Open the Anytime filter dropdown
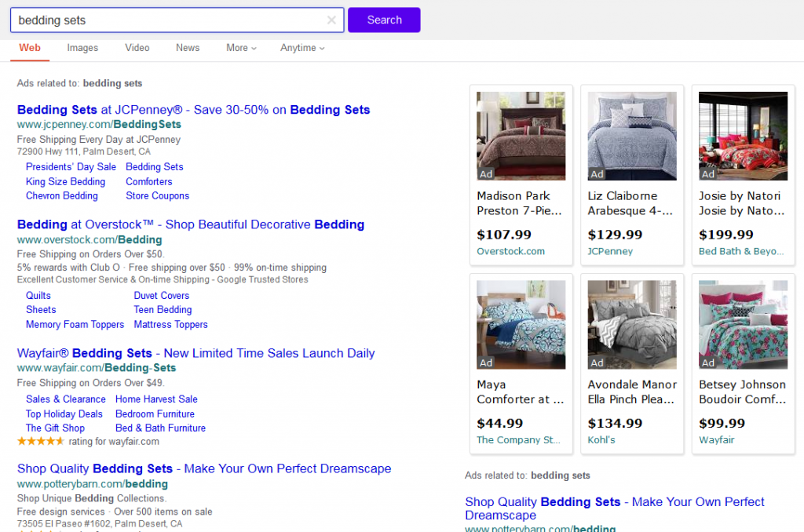Viewport: 804px width, 532px height. coord(302,48)
